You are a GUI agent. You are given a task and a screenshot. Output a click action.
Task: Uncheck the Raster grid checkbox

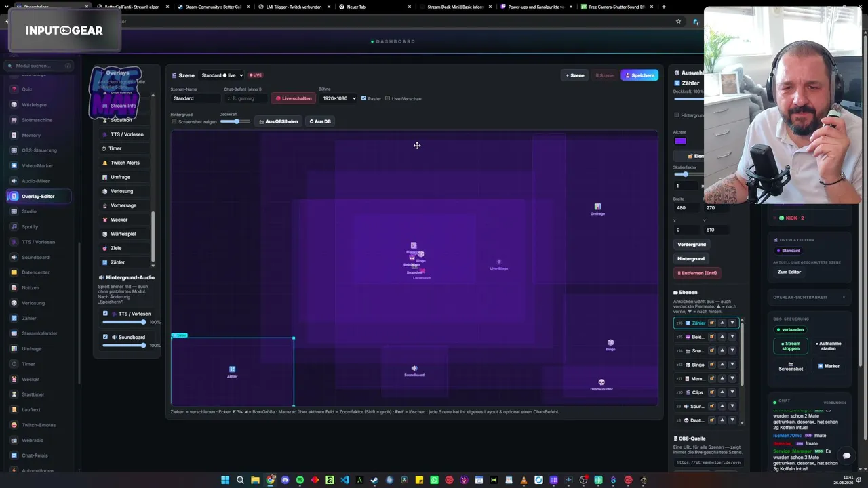(x=364, y=98)
